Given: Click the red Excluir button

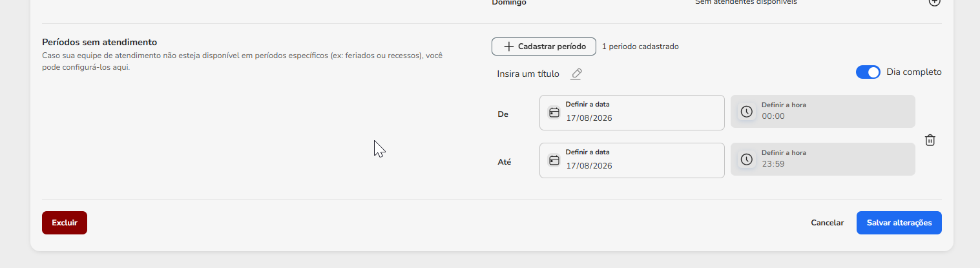Looking at the screenshot, I should pyautogui.click(x=65, y=223).
